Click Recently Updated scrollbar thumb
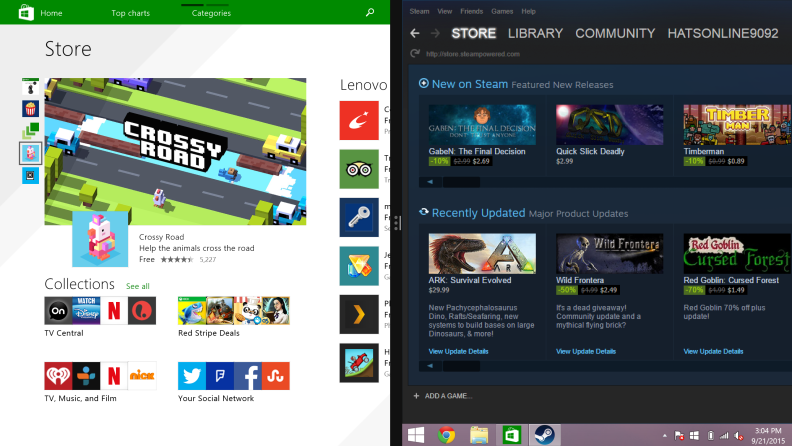The height and width of the screenshot is (446, 792). tap(461, 366)
